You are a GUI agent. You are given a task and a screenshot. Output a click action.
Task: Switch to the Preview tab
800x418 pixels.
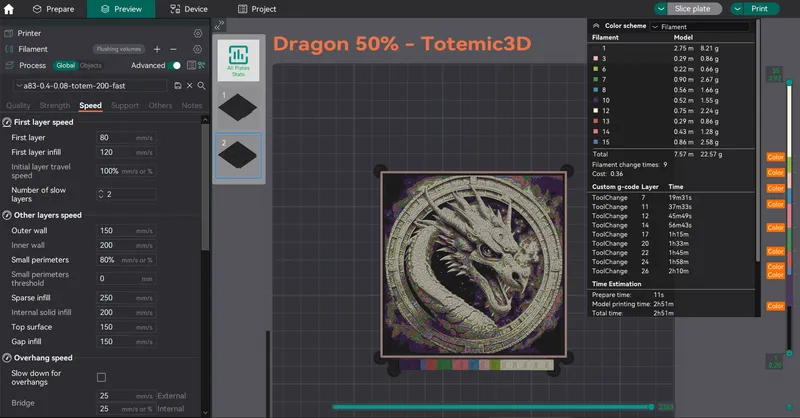coord(121,9)
